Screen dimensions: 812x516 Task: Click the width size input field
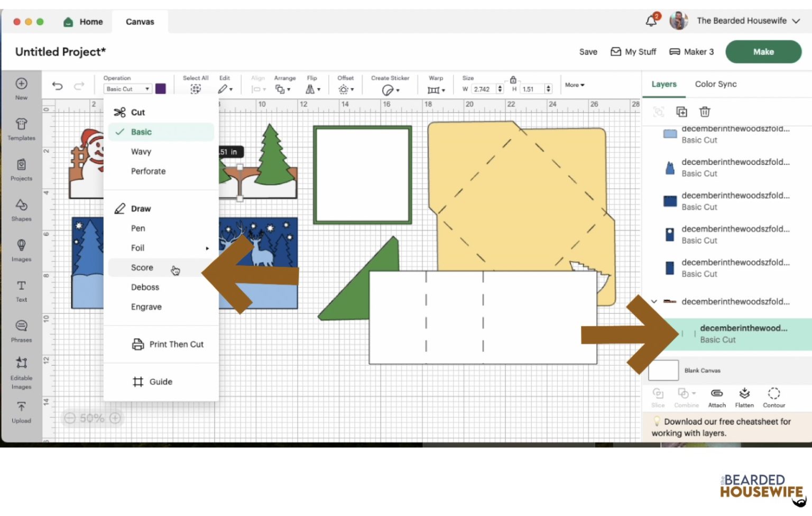pyautogui.click(x=483, y=89)
